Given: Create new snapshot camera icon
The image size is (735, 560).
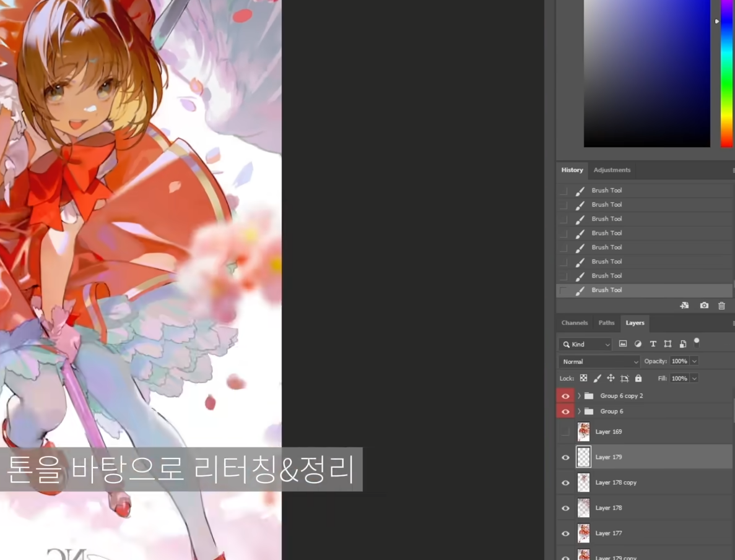Looking at the screenshot, I should point(704,306).
